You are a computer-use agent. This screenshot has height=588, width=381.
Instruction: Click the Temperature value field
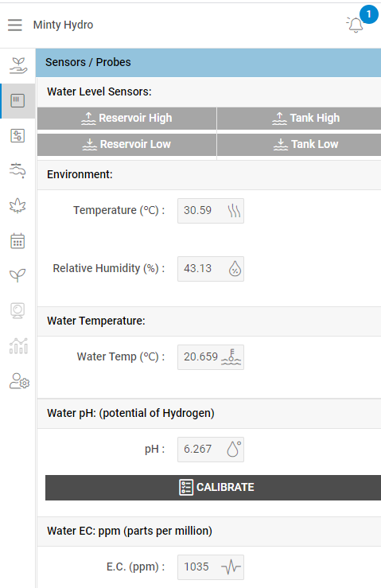(x=211, y=211)
